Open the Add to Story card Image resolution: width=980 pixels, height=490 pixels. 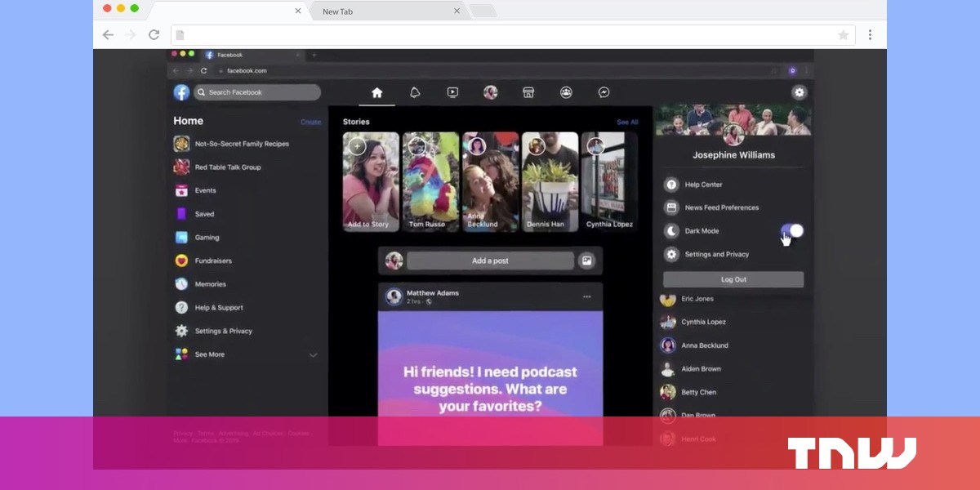click(371, 182)
